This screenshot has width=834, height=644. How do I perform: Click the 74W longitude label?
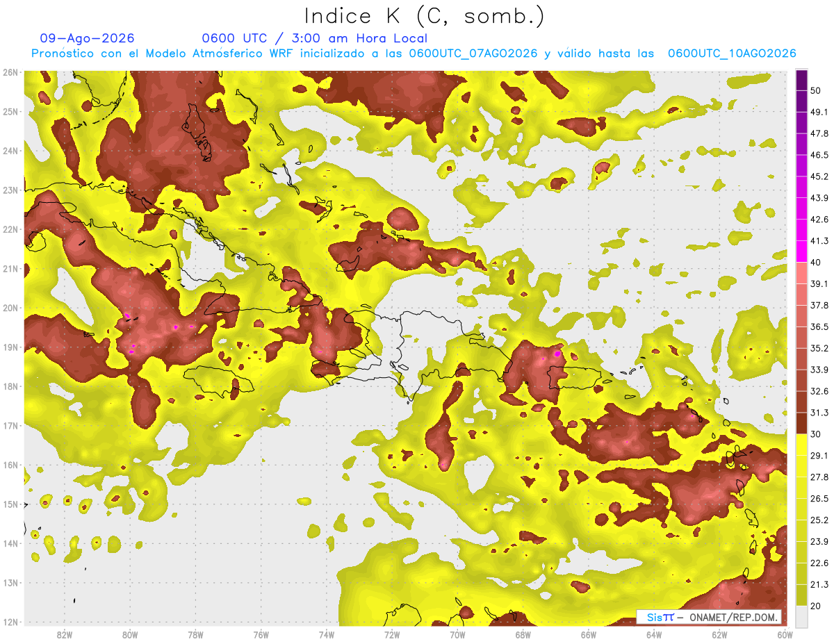(327, 635)
